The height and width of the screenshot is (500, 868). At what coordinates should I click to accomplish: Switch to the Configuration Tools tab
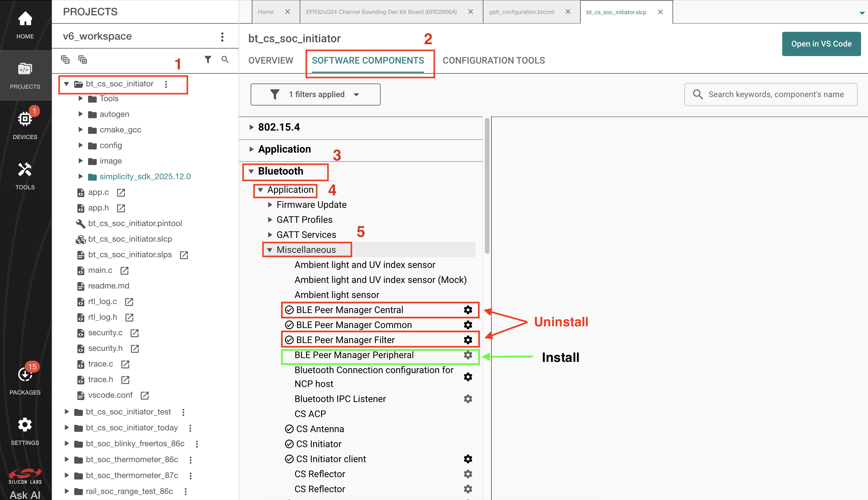pos(494,60)
